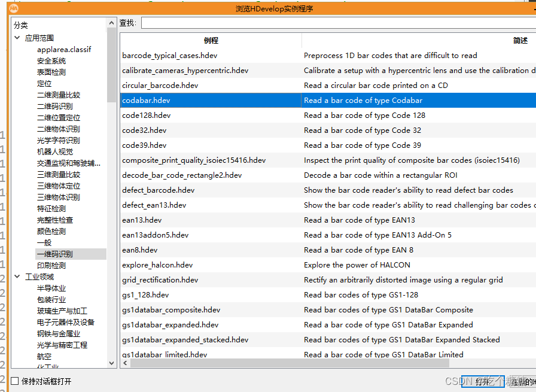
Task: Select 交通监视和驾驶辅... category
Action: [x=69, y=163]
